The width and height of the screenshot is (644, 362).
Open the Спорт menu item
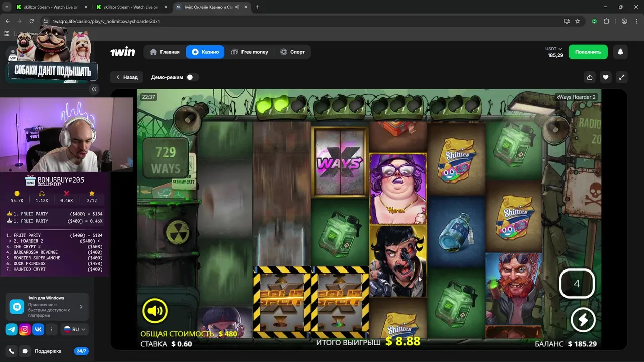293,52
